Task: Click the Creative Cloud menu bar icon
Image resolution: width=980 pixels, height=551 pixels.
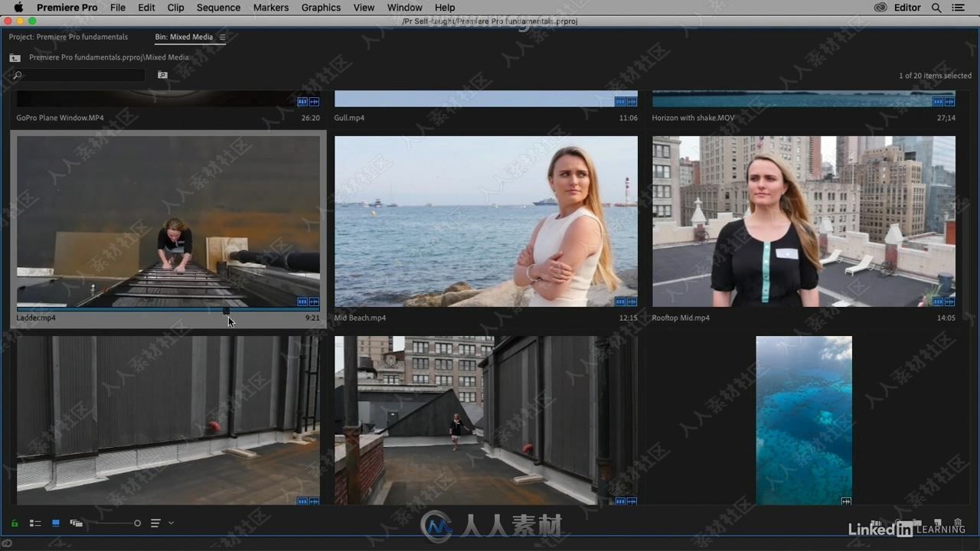Action: (880, 8)
